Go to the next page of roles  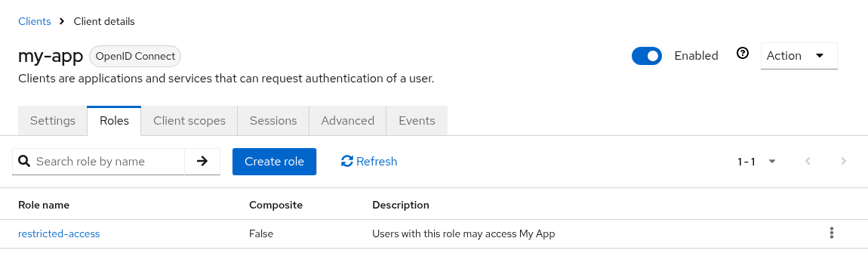click(844, 161)
